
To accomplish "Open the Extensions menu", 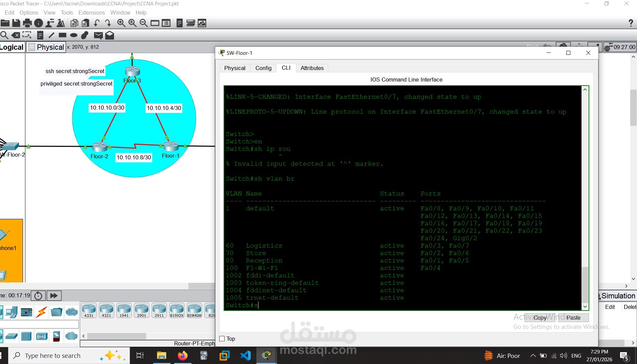I will click(92, 13).
